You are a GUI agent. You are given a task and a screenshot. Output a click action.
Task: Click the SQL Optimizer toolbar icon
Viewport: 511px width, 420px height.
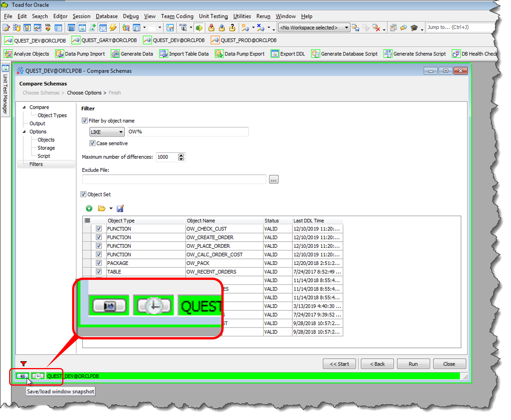tap(48, 27)
